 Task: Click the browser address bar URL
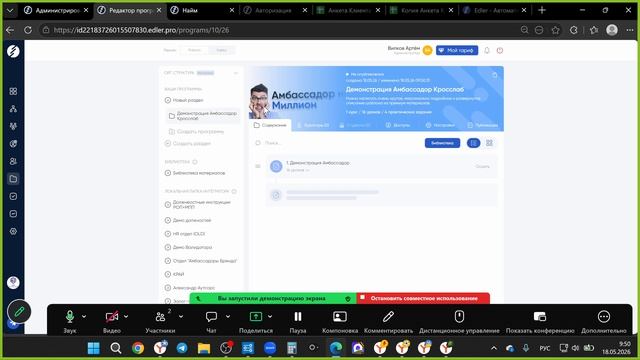141,30
